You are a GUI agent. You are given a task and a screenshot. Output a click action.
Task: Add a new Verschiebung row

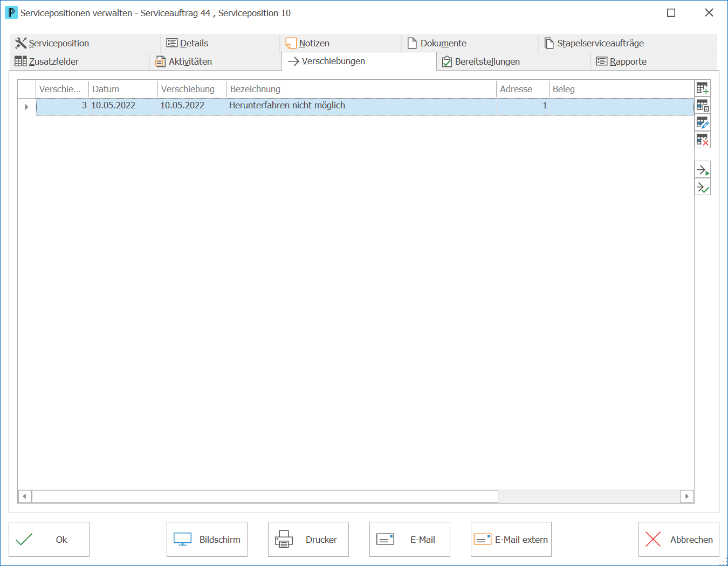click(x=702, y=88)
